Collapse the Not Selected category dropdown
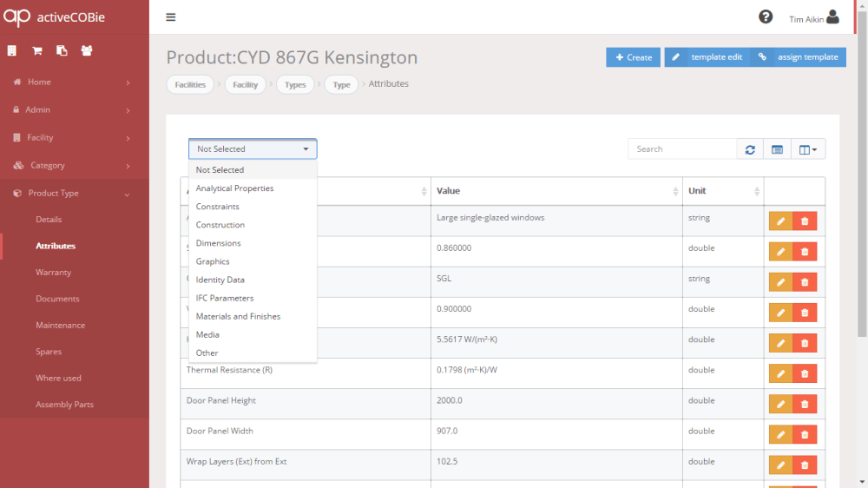868x488 pixels. (253, 149)
